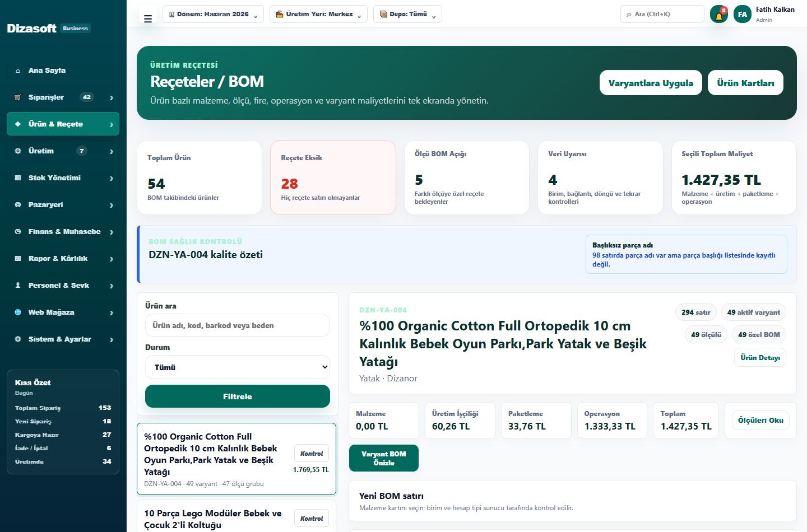The height and width of the screenshot is (532, 807).
Task: Open the Üretim Yeri: Merkez dropdown
Action: (x=318, y=14)
